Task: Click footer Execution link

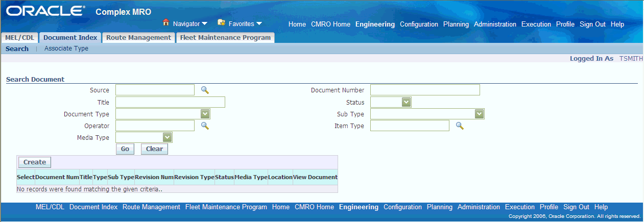Action: [x=520, y=207]
